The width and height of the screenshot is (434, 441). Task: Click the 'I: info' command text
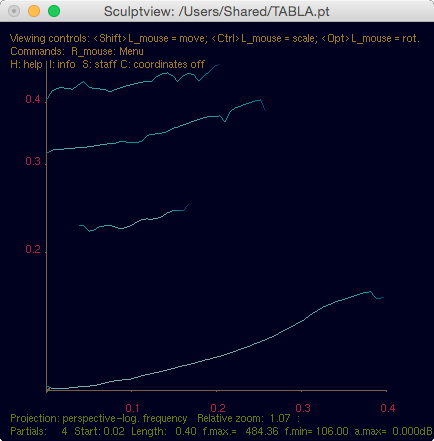62,64
